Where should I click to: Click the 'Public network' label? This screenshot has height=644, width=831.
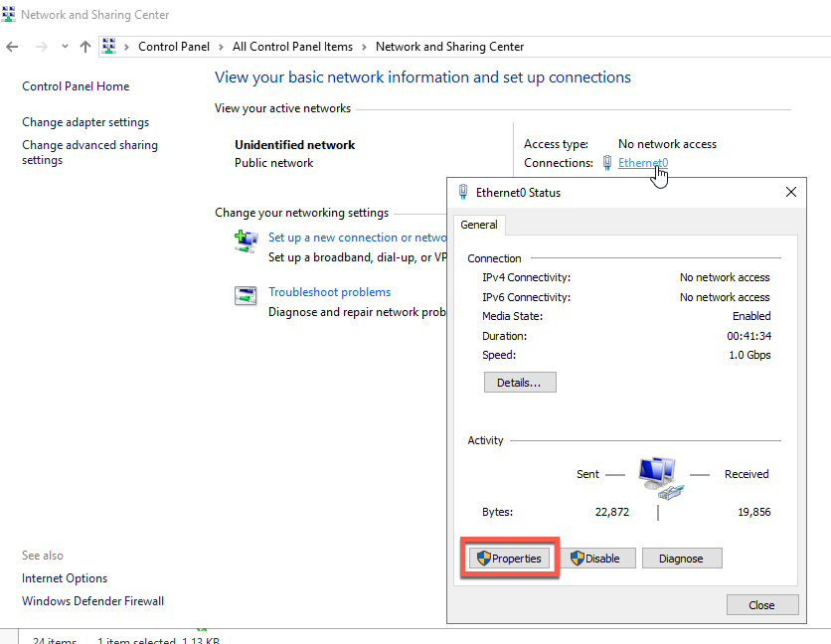274,163
